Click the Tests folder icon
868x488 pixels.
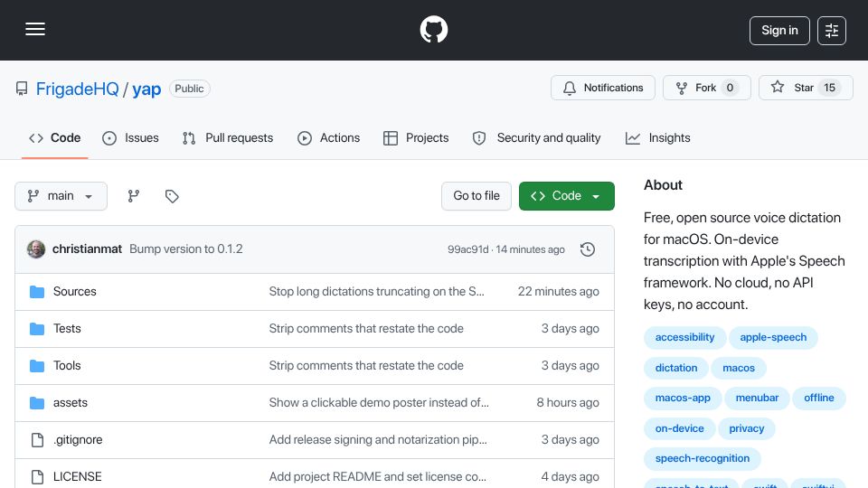coord(37,329)
